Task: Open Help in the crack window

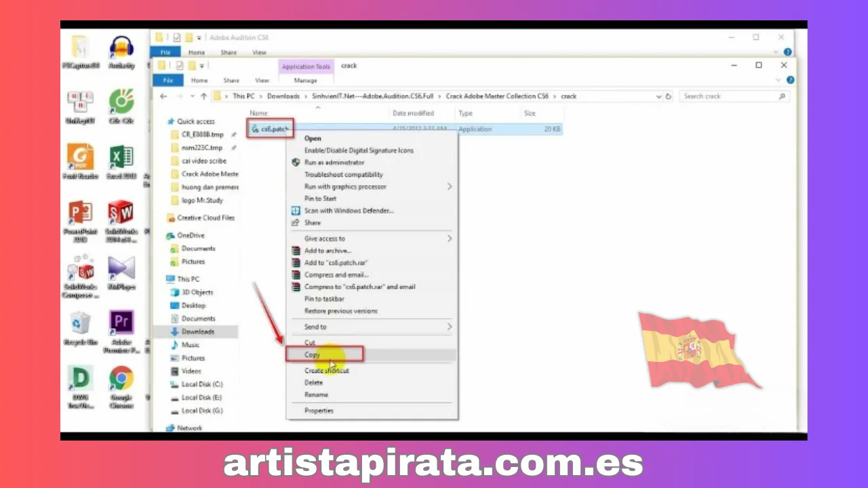Action: click(x=791, y=80)
